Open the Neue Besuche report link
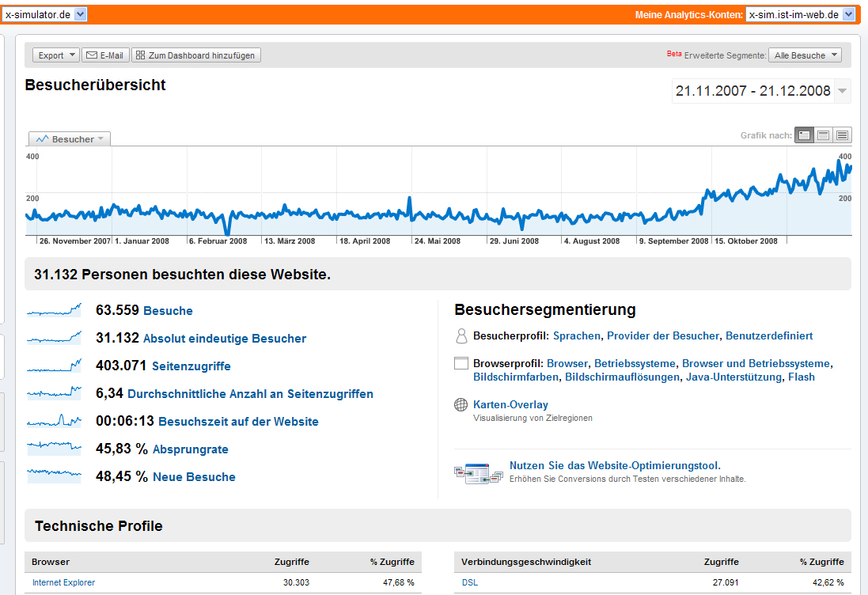 194,477
